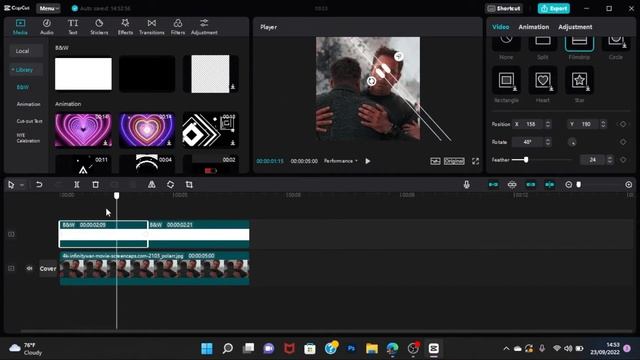Open the Stickers panel
The width and height of the screenshot is (640, 360).
[x=99, y=27]
